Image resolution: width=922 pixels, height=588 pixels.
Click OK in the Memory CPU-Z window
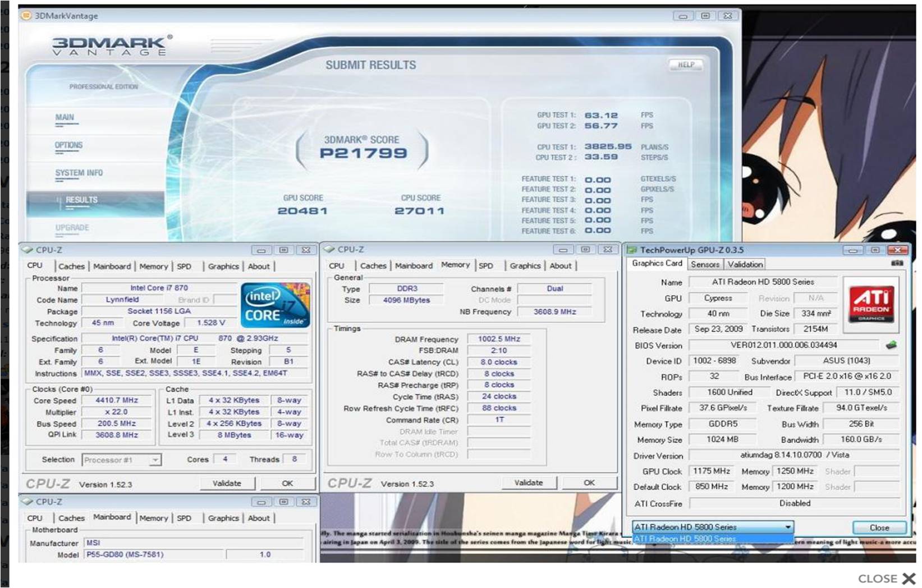coord(589,483)
